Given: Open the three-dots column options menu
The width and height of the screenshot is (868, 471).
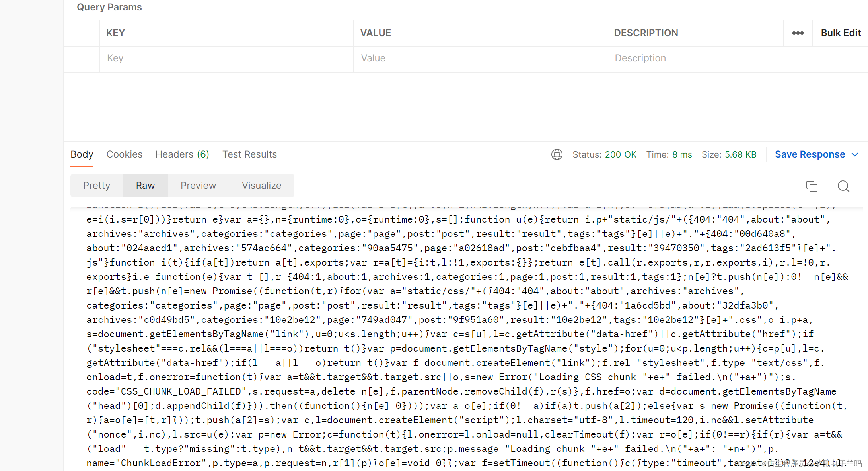Looking at the screenshot, I should (x=798, y=33).
